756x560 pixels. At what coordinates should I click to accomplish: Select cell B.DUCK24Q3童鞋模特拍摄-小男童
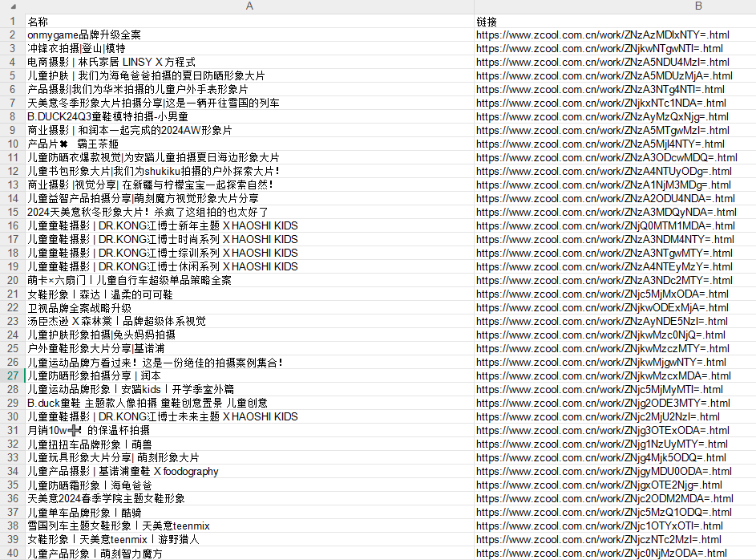coord(249,116)
